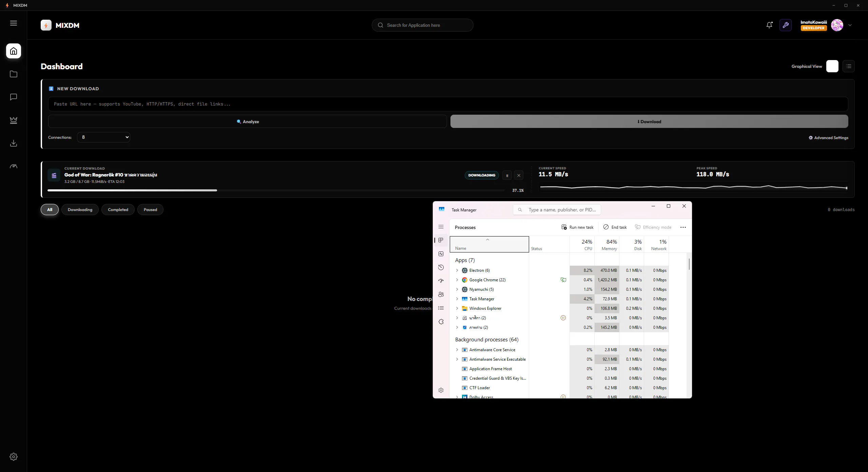Sort by Name column header

click(x=489, y=244)
